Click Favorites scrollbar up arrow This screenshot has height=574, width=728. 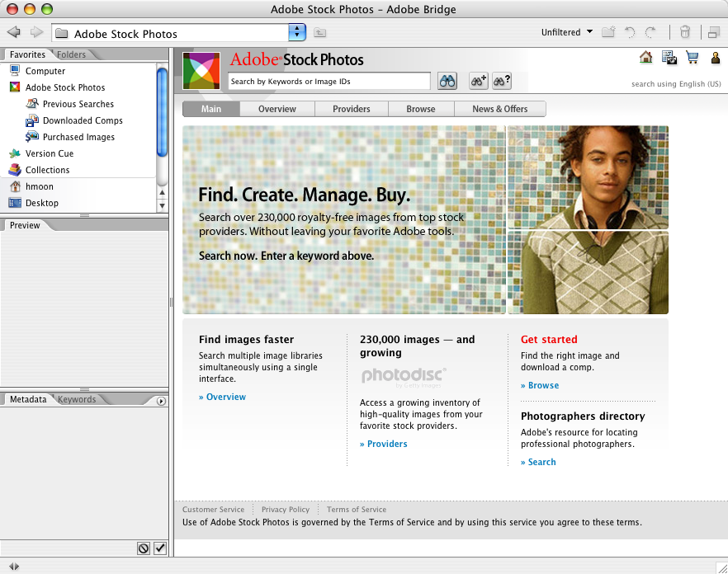[x=162, y=192]
